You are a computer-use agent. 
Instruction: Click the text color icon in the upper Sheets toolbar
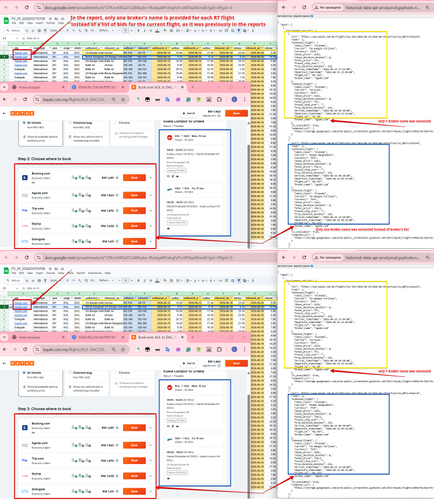coord(157,30)
